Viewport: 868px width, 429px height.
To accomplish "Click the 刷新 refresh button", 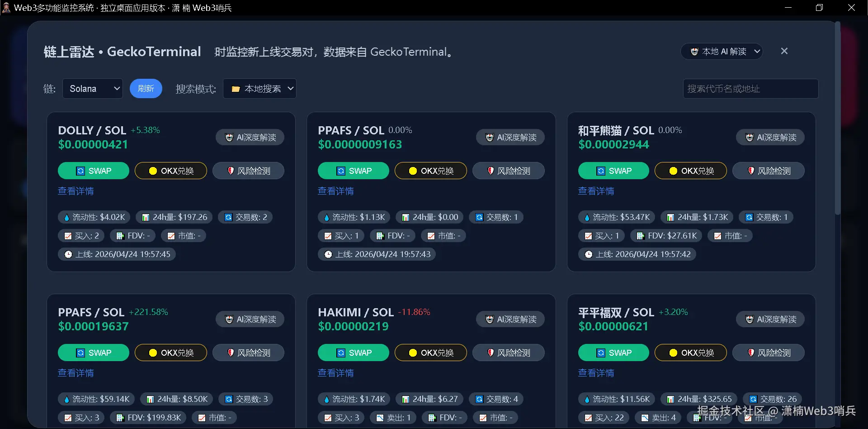I will coord(146,89).
